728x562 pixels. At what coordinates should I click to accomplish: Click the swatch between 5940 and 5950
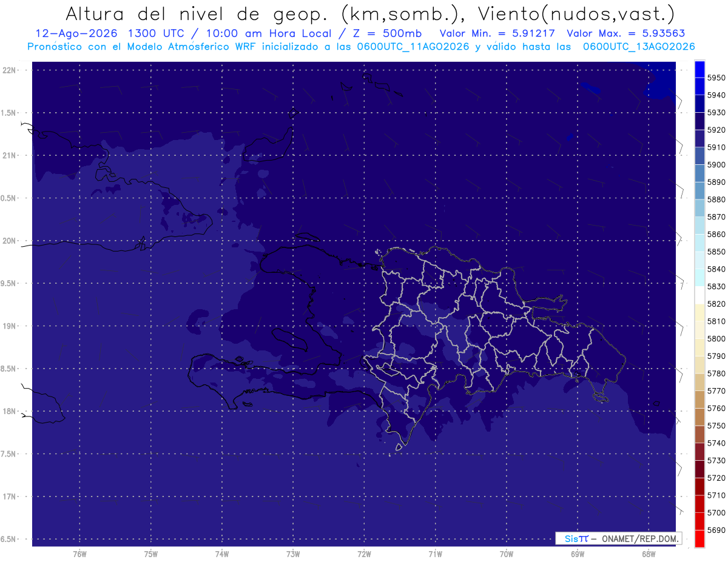(x=699, y=85)
